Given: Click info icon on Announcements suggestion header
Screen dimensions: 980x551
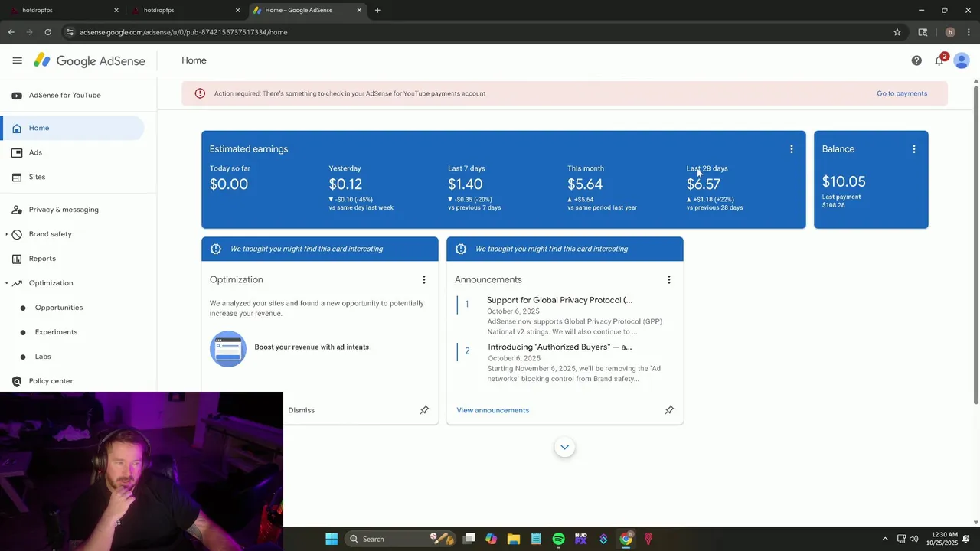Looking at the screenshot, I should (461, 249).
